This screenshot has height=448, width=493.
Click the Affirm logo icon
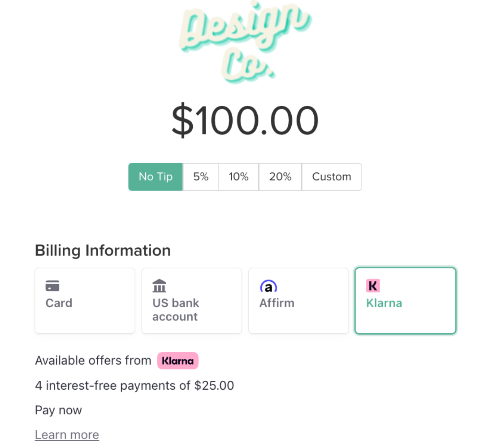[268, 286]
